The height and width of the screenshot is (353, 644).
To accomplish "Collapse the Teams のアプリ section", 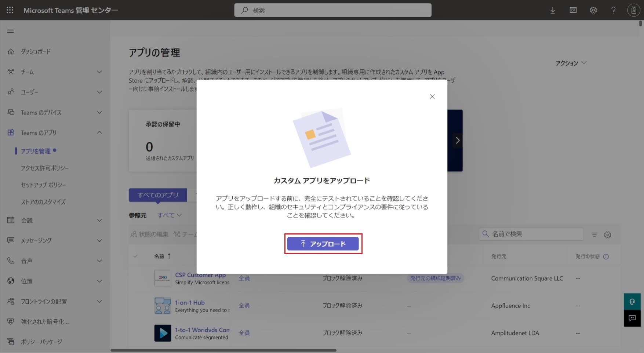I will pos(99,132).
